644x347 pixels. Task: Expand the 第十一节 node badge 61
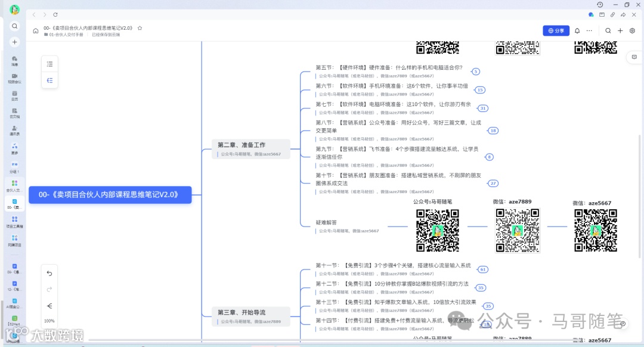[x=482, y=269]
